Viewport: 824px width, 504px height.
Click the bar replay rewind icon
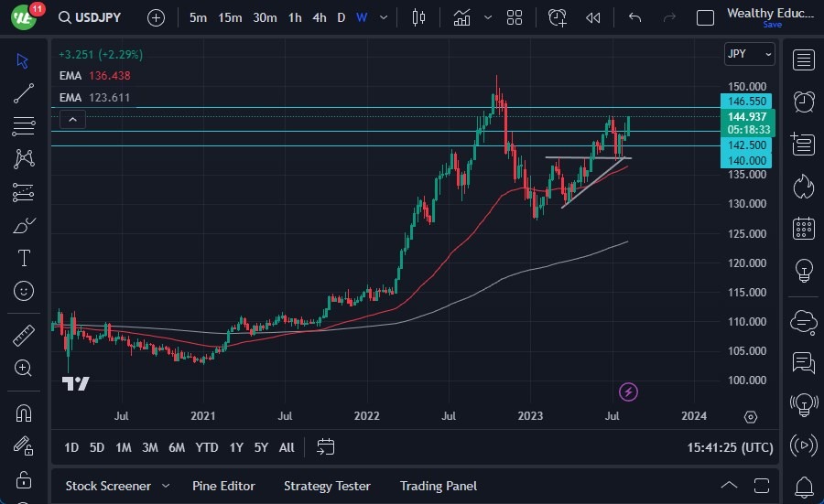pyautogui.click(x=593, y=17)
